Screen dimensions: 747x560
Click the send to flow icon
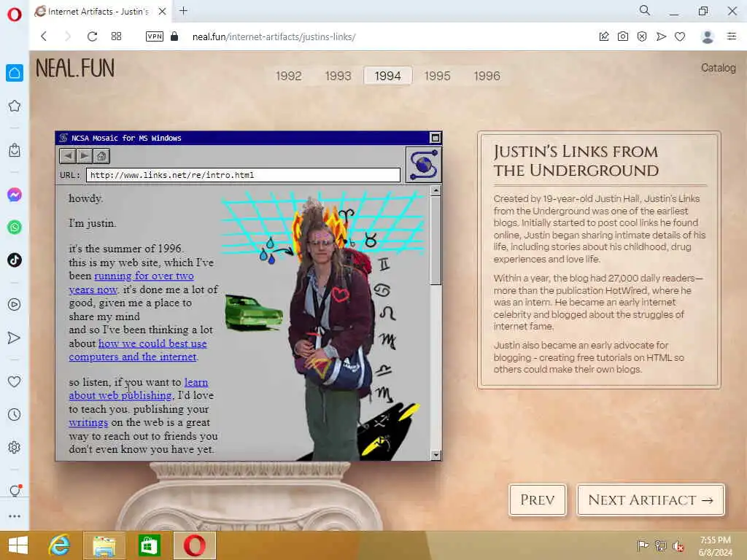[661, 36]
